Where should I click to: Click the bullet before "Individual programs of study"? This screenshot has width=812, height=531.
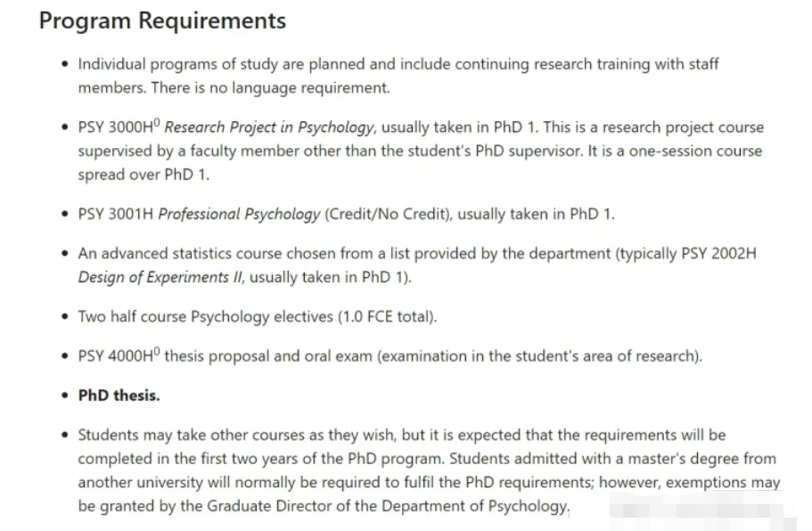click(66, 64)
